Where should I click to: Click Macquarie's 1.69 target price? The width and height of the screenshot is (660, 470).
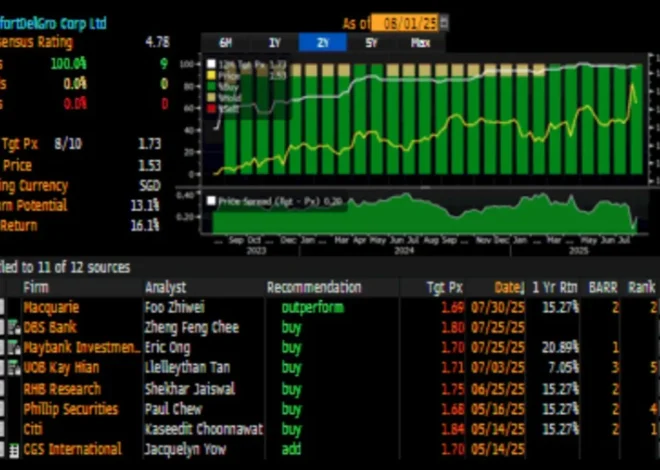click(x=452, y=308)
